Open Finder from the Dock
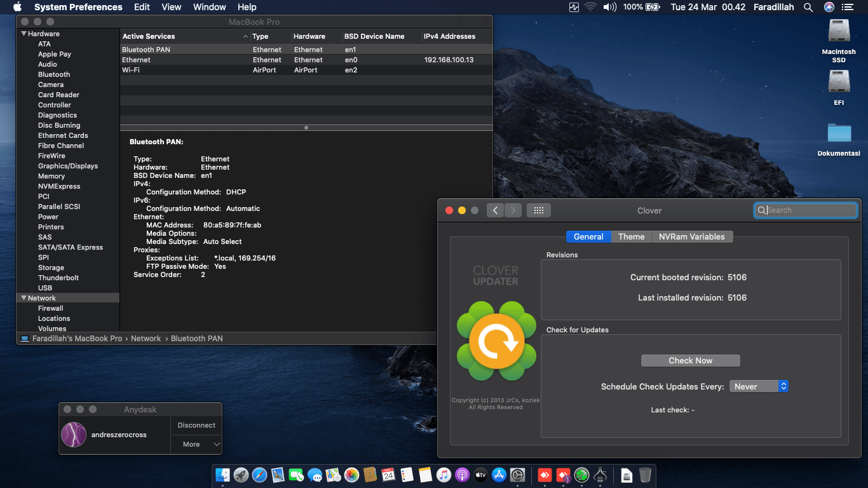Screen dimensions: 868x488 pyautogui.click(x=222, y=475)
